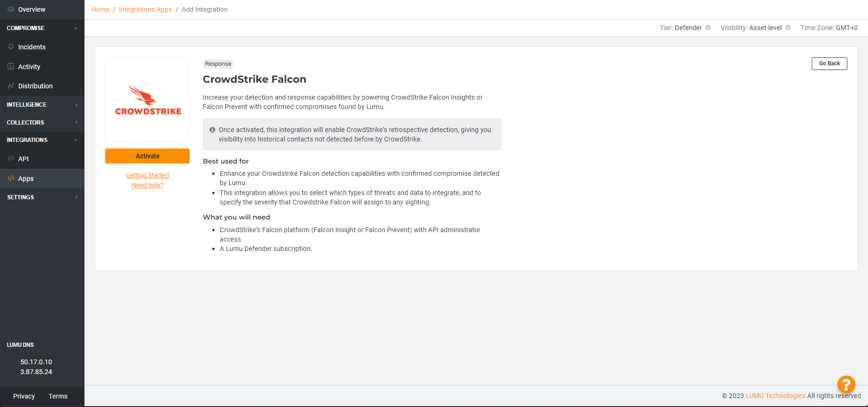The height and width of the screenshot is (407, 868).
Task: Click the API code icon
Action: pyautogui.click(x=11, y=159)
